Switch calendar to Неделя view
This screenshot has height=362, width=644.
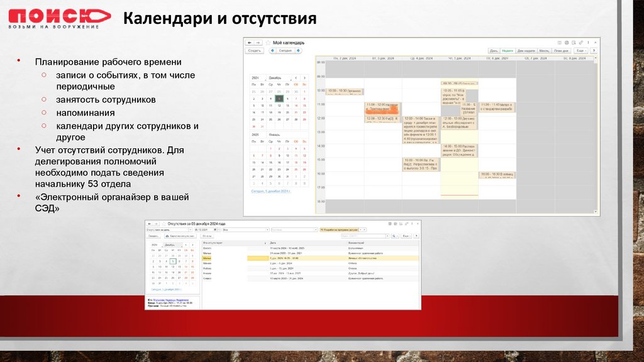coord(508,51)
